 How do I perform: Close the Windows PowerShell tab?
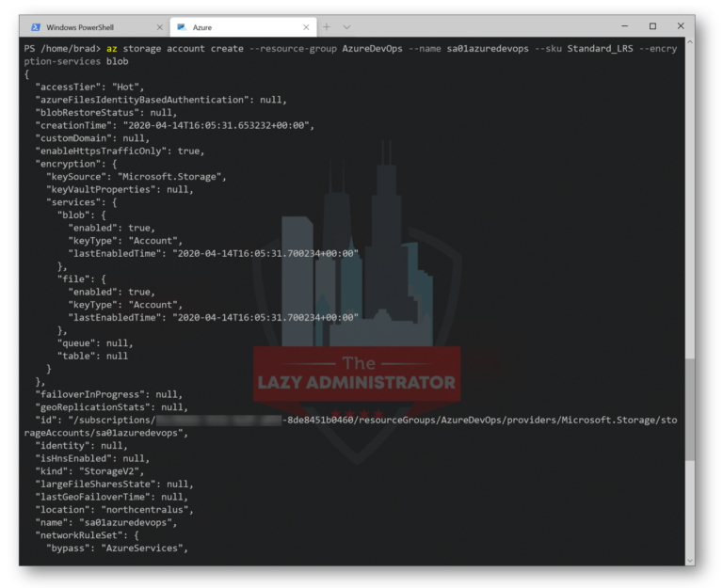[x=159, y=27]
